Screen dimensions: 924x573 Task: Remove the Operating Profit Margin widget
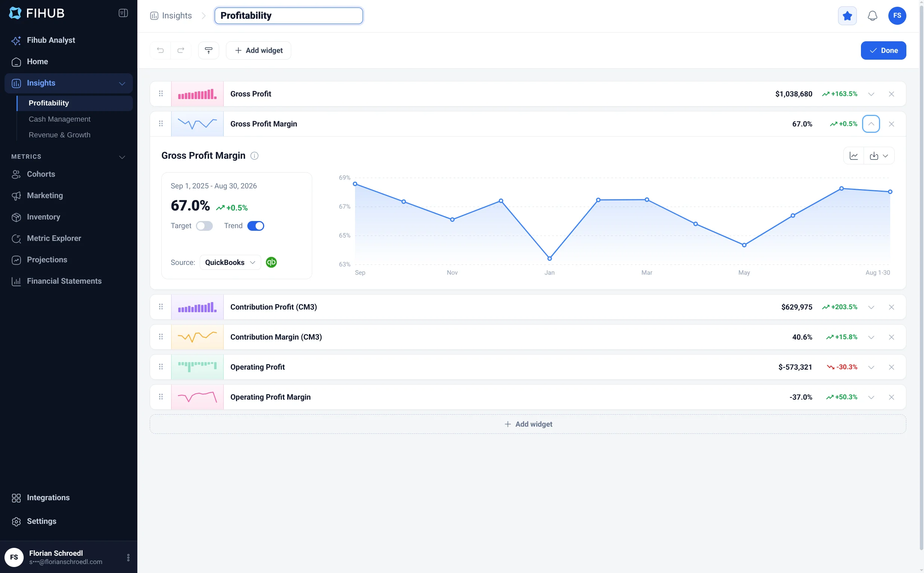[x=891, y=397]
